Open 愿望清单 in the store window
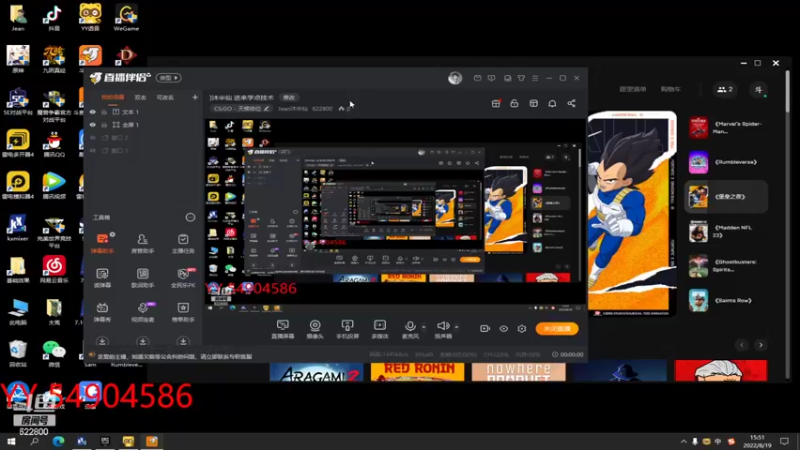Screen dimensions: 800x450 point(633,89)
